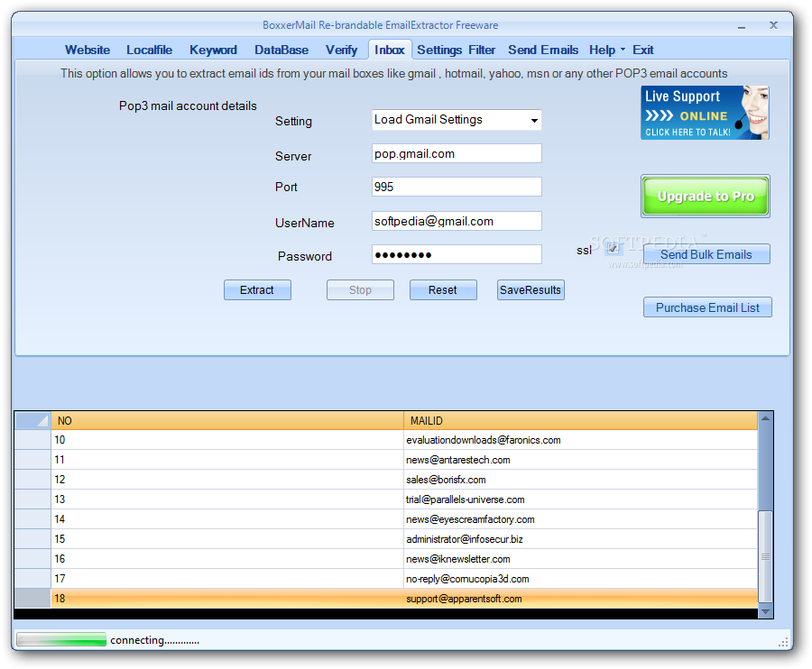Go to the DataBase tab
The image size is (812, 669).
(281, 50)
